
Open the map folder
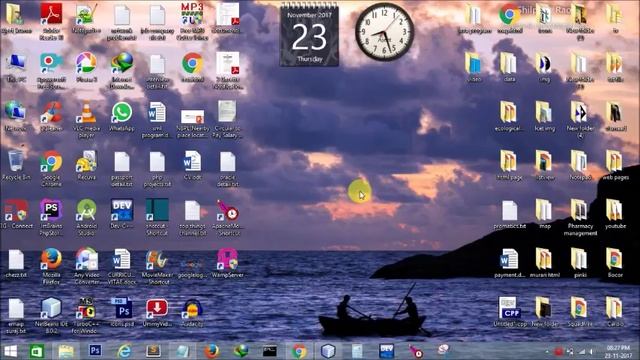pyautogui.click(x=544, y=214)
